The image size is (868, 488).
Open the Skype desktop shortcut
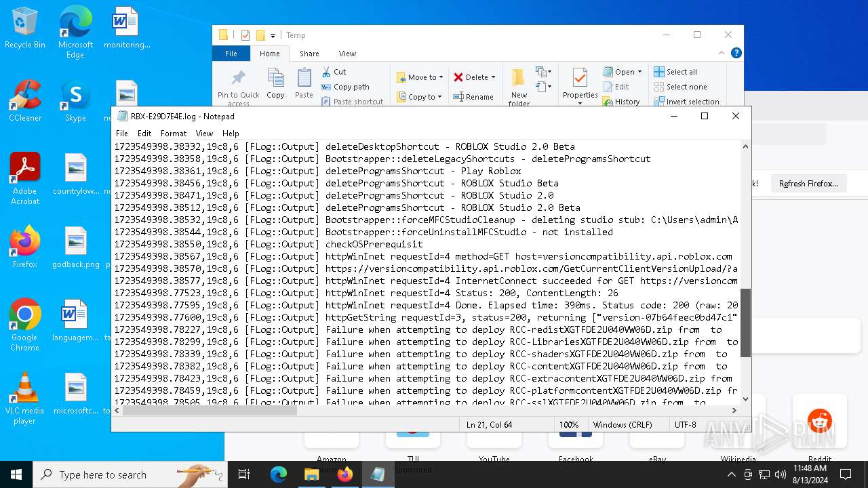pyautogui.click(x=75, y=102)
